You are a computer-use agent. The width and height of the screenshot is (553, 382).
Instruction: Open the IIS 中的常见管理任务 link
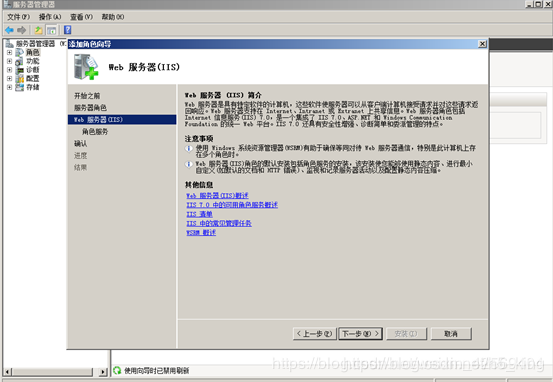point(219,223)
